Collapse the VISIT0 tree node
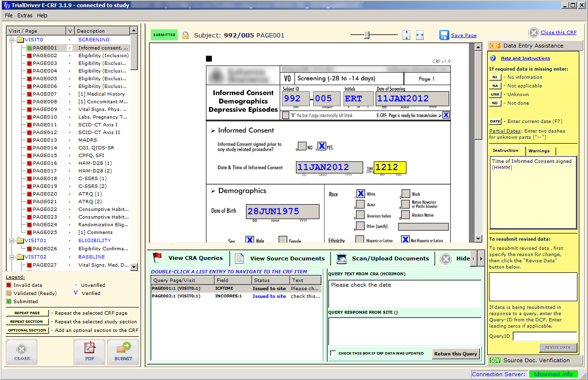This screenshot has width=588, height=380. click(12, 40)
